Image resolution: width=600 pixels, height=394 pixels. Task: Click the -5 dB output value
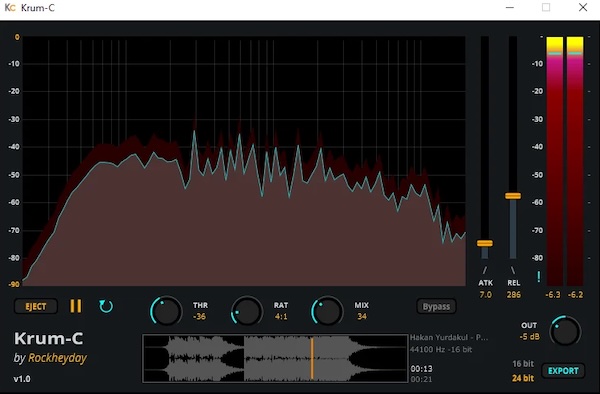point(529,337)
